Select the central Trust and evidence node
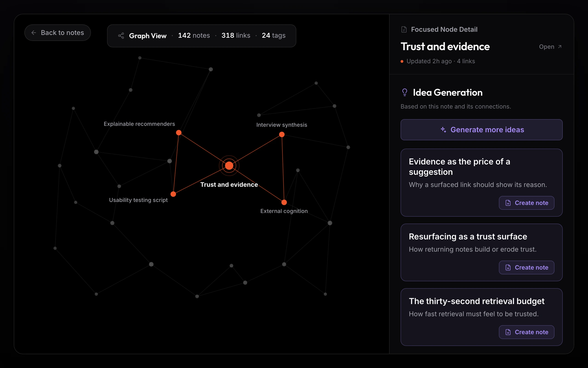The height and width of the screenshot is (368, 588). point(229,166)
